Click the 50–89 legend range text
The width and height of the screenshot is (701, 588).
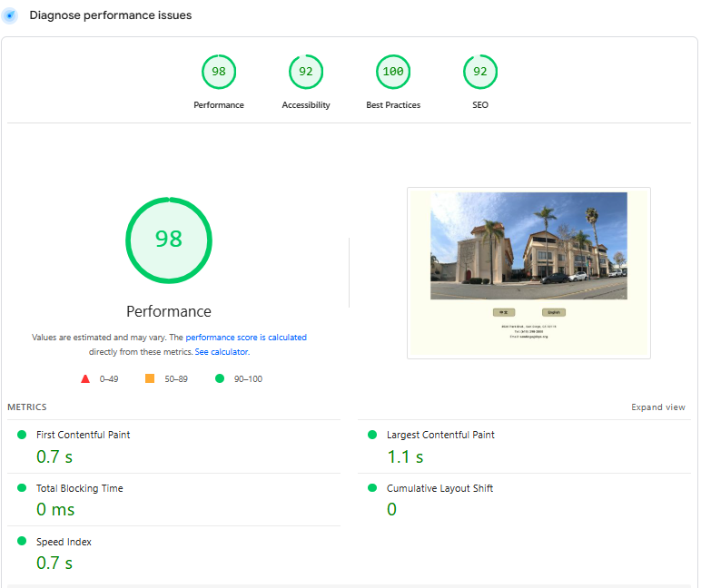pos(176,379)
